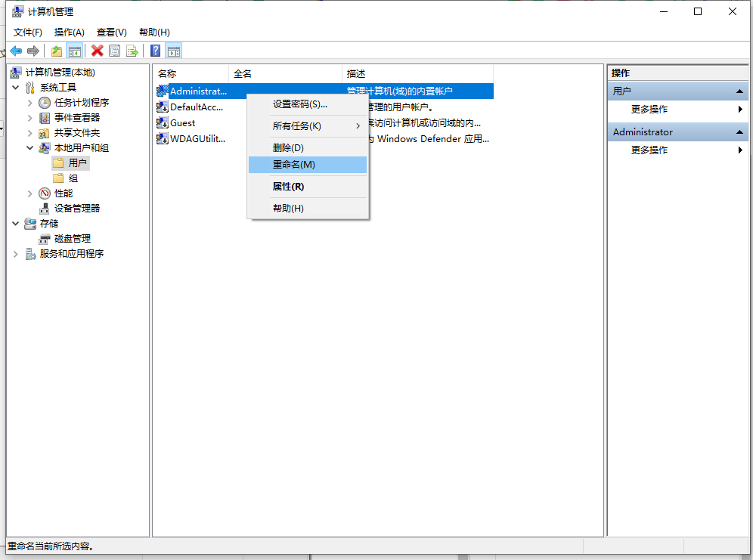Toggle the show/hide action pane button
753x560 pixels.
tap(174, 51)
